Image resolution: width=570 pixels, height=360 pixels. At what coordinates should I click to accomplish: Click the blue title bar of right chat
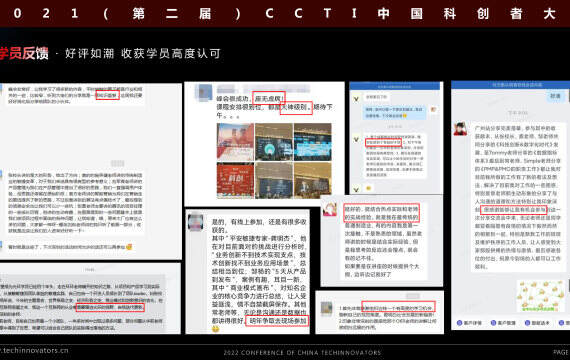pos(510,85)
